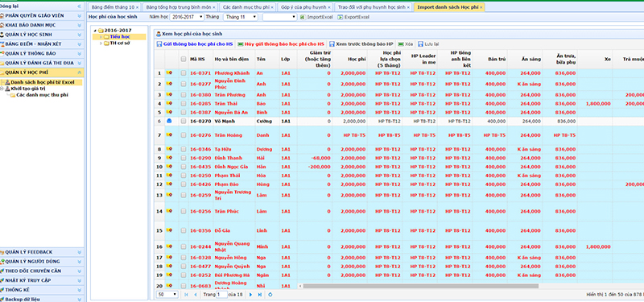Switch to the 'Góp ý của phụ huynh' tab
The image size is (644, 302).
click(303, 7)
